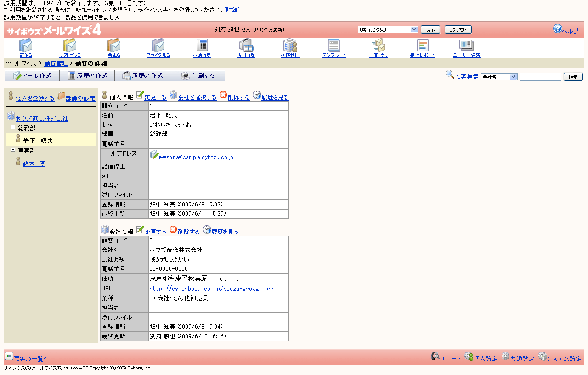Open 電話履歴 calculator icon

tap(202, 45)
